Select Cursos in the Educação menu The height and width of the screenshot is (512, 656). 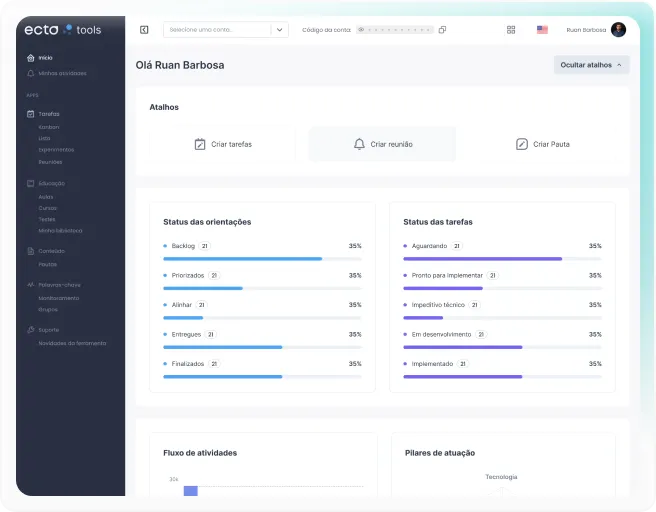(47, 208)
